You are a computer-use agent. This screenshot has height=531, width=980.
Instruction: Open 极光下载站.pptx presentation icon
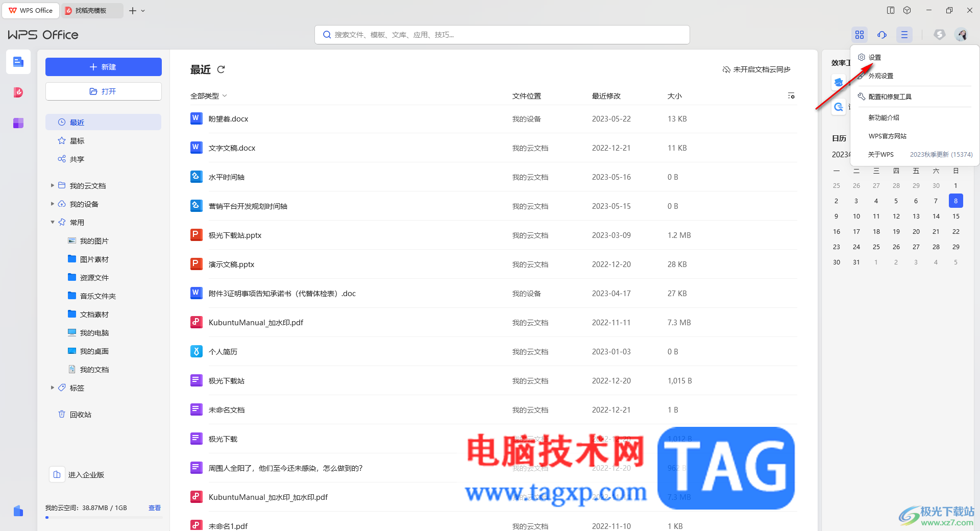pos(196,235)
